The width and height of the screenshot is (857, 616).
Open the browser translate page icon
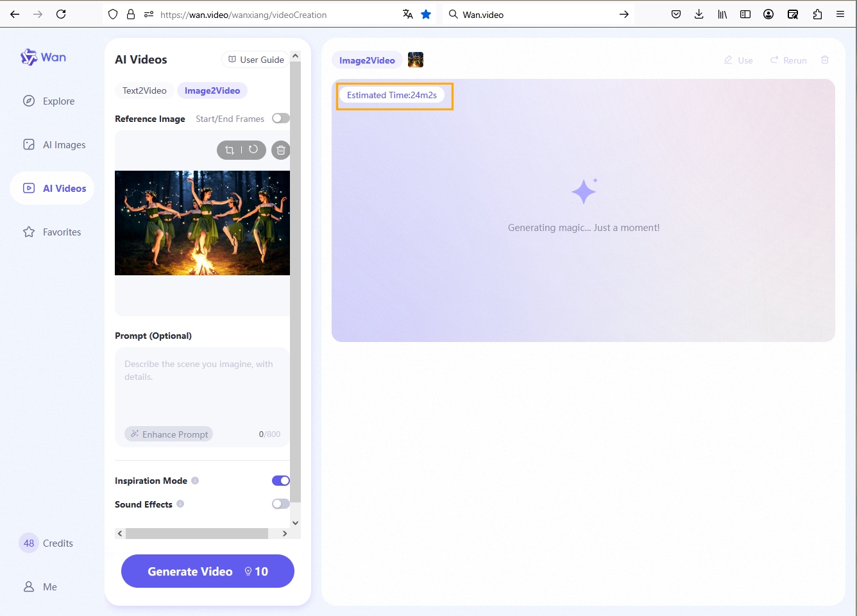[407, 14]
